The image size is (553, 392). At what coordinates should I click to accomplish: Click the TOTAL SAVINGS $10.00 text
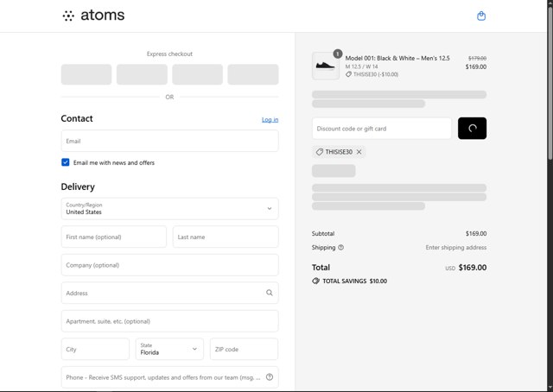355,281
